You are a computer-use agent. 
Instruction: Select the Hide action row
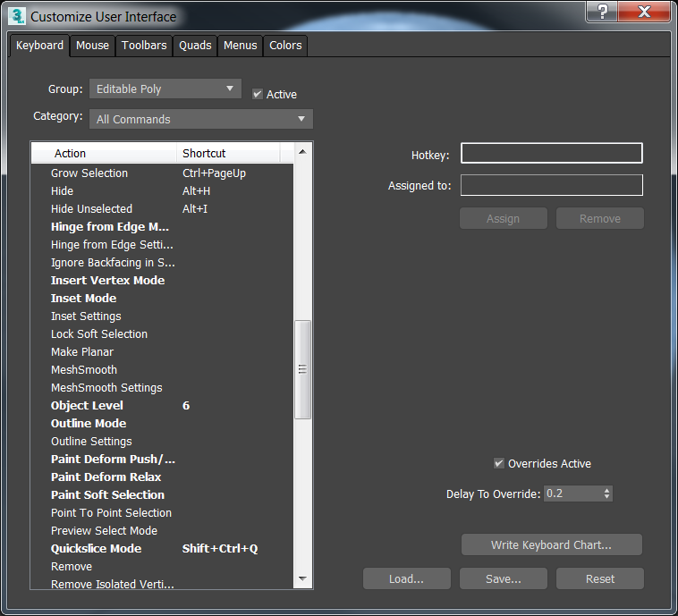coord(62,191)
